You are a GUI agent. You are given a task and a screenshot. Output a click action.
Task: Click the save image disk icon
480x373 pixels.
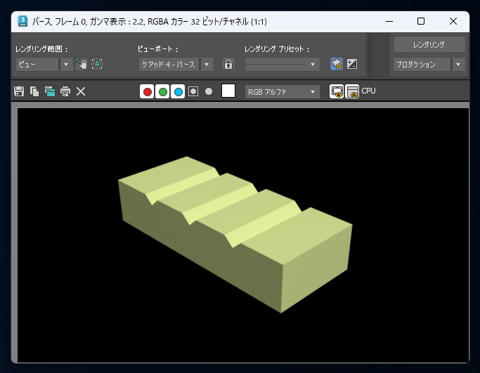click(19, 91)
